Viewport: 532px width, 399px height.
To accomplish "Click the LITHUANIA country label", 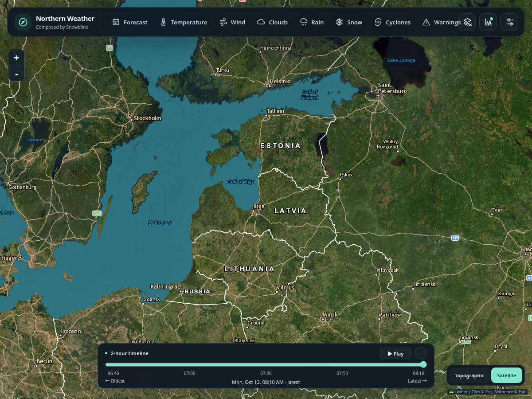I will (250, 269).
